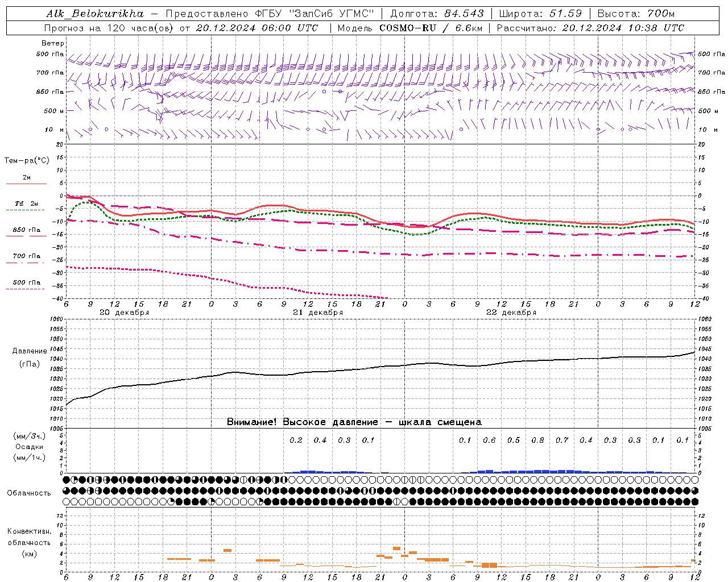The width and height of the screenshot is (728, 582).
Task: Click the warning Внимание! Высокое давление — шкала смещена
Action: tap(354, 422)
